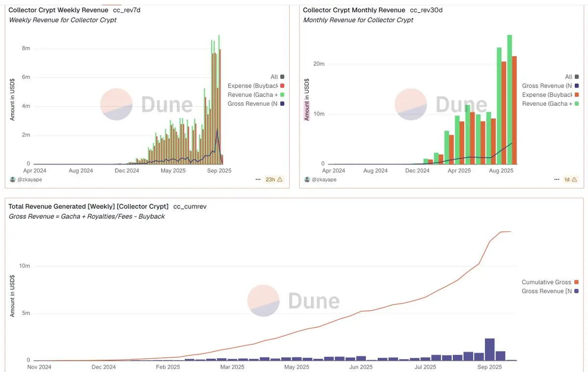The height and width of the screenshot is (372, 588).
Task: Open the three-dot menu on Weekly Revenue chart
Action: click(258, 180)
